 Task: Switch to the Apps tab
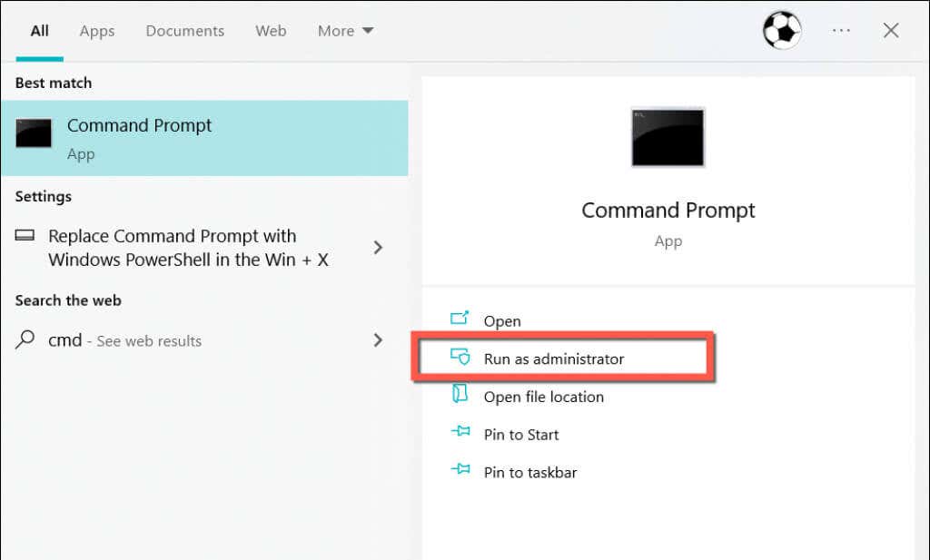(x=97, y=31)
